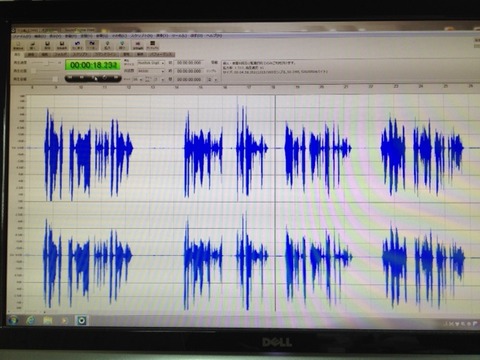Open the media player taskbar icon

64,321
